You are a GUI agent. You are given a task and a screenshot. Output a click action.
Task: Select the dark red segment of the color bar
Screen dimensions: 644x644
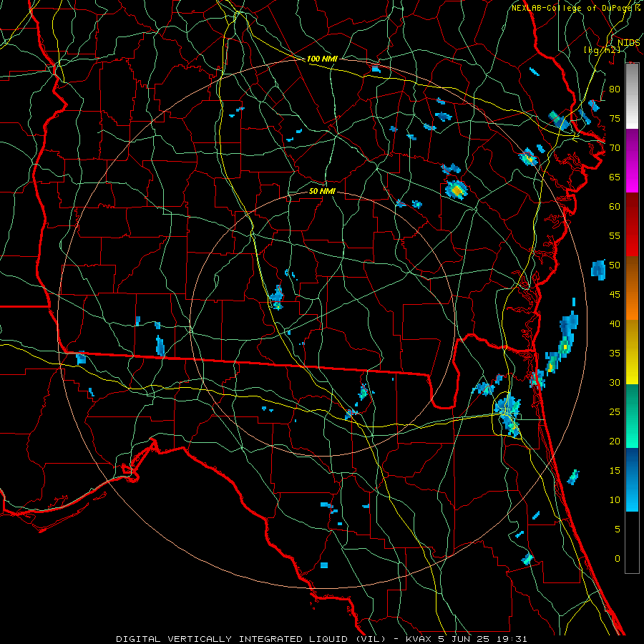click(632, 225)
